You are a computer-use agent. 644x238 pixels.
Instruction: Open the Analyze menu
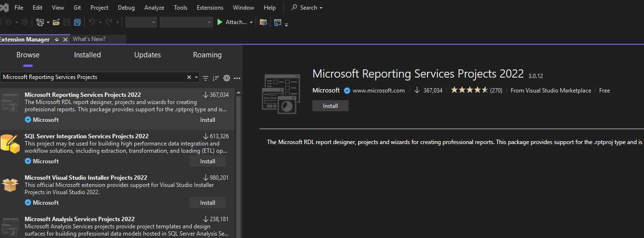154,8
